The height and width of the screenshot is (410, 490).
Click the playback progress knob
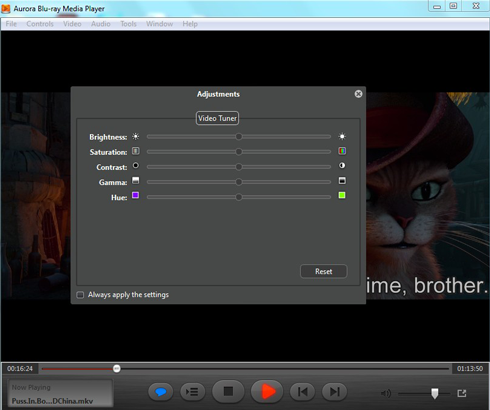pyautogui.click(x=117, y=368)
